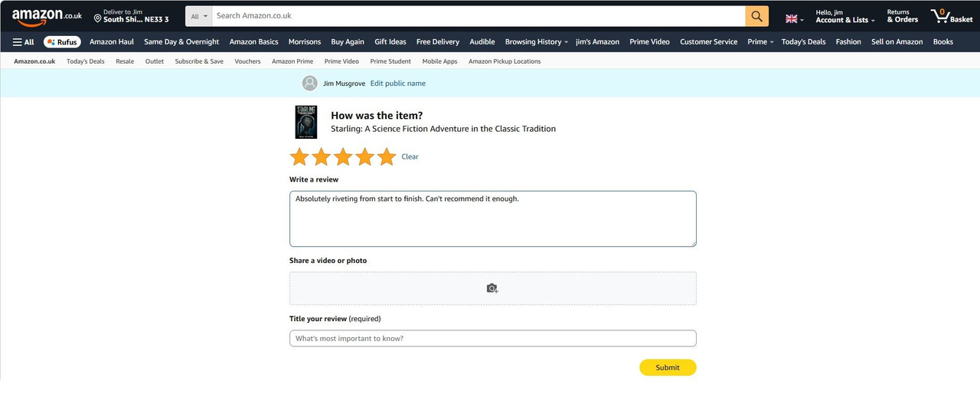Open jim's Amazon
The width and height of the screenshot is (980, 394).
pos(598,42)
